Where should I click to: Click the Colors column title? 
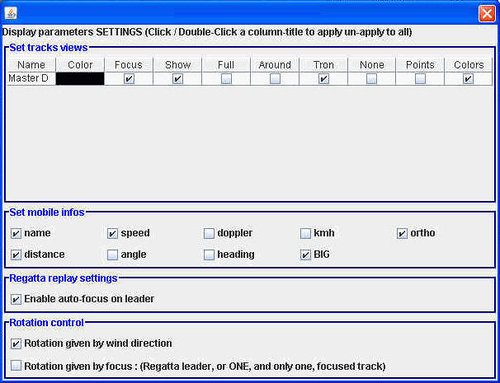point(468,65)
